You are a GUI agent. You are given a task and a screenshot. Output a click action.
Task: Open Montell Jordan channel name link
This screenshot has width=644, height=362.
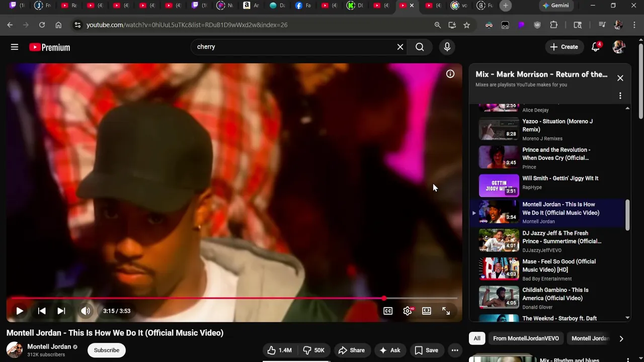tap(49, 346)
